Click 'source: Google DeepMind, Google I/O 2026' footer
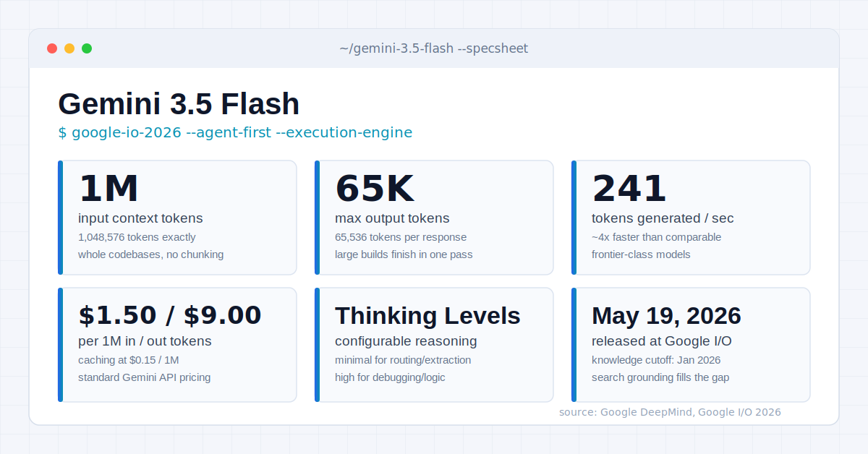The image size is (868, 454). coord(670,412)
